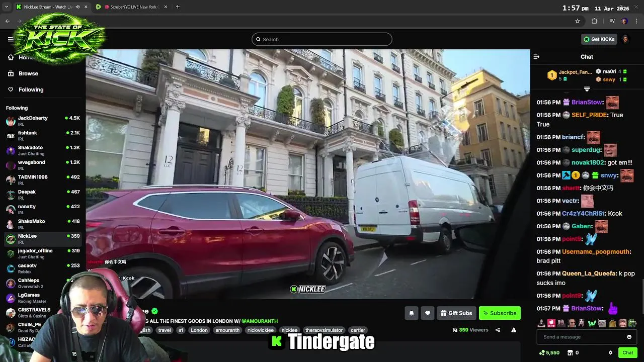The width and height of the screenshot is (644, 362).
Task: Mute the NickLee tab audio speaker icon
Action: point(77,7)
